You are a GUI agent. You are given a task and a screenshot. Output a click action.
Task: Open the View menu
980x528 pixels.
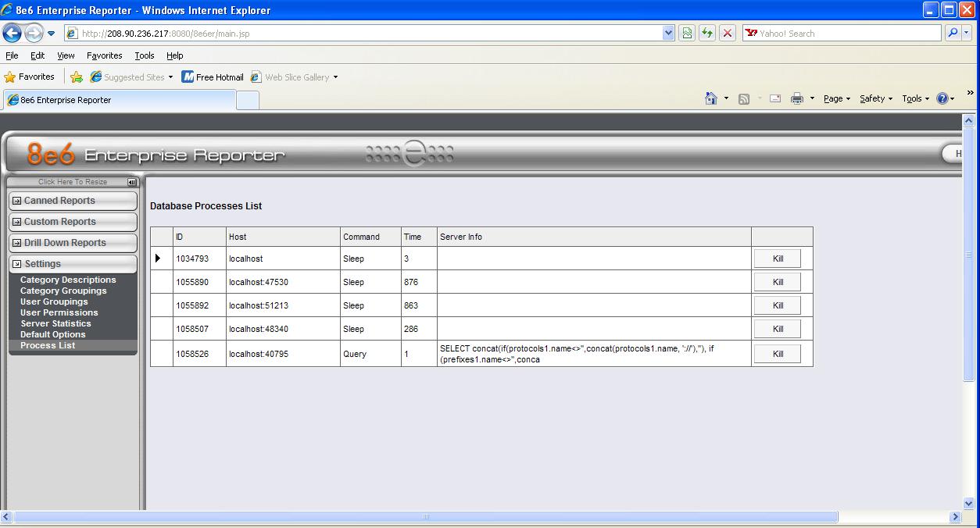(66, 55)
